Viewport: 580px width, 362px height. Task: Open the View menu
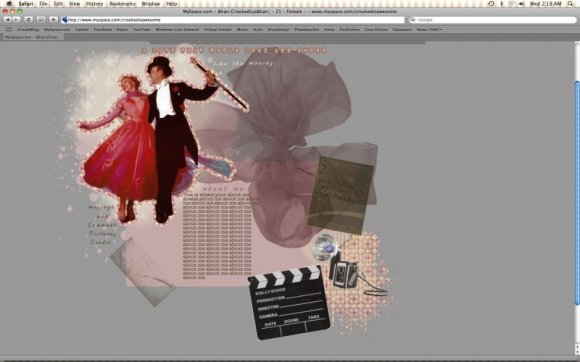tap(74, 4)
